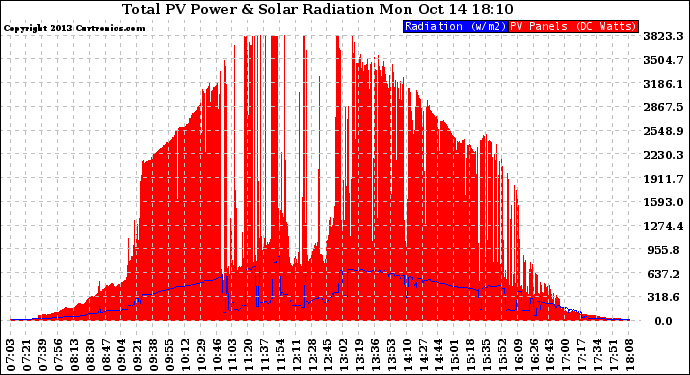Click the x-axis time label 18:08

pyautogui.click(x=629, y=355)
